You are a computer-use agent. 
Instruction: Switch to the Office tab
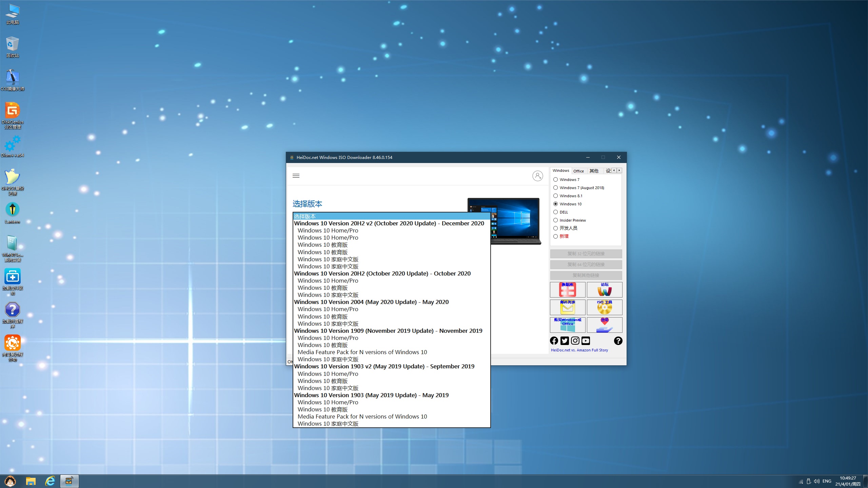pyautogui.click(x=578, y=171)
